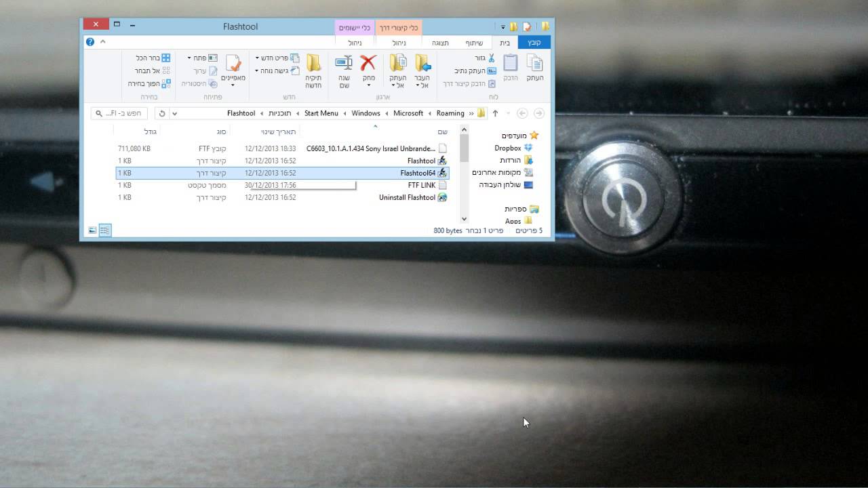Click Invert selection (הפוך בחירה)

click(x=149, y=84)
